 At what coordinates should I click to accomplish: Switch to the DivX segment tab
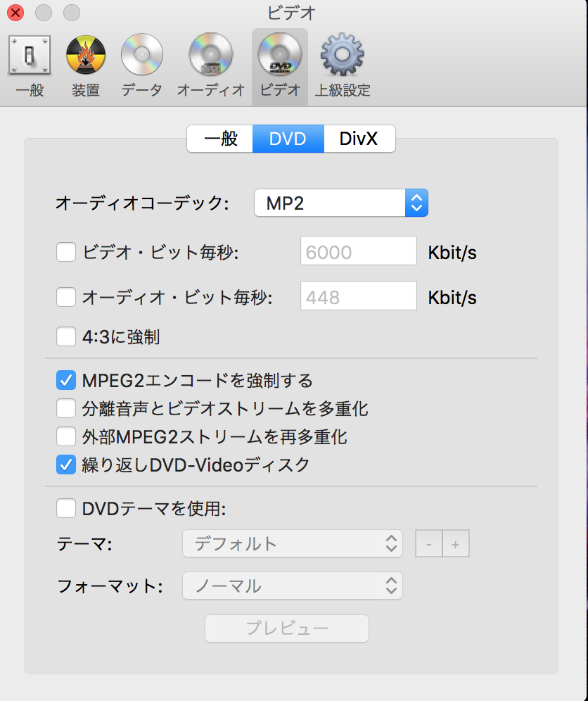(x=359, y=139)
